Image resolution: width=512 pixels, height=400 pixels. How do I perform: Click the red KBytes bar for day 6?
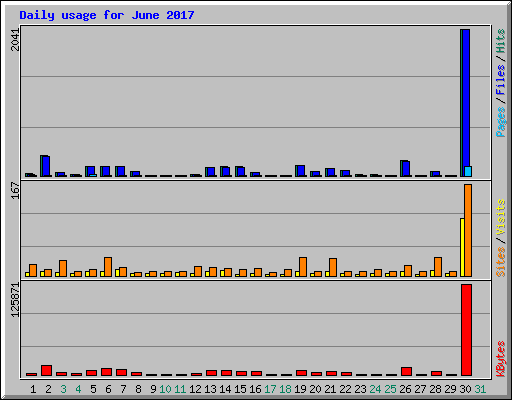[x=107, y=372]
